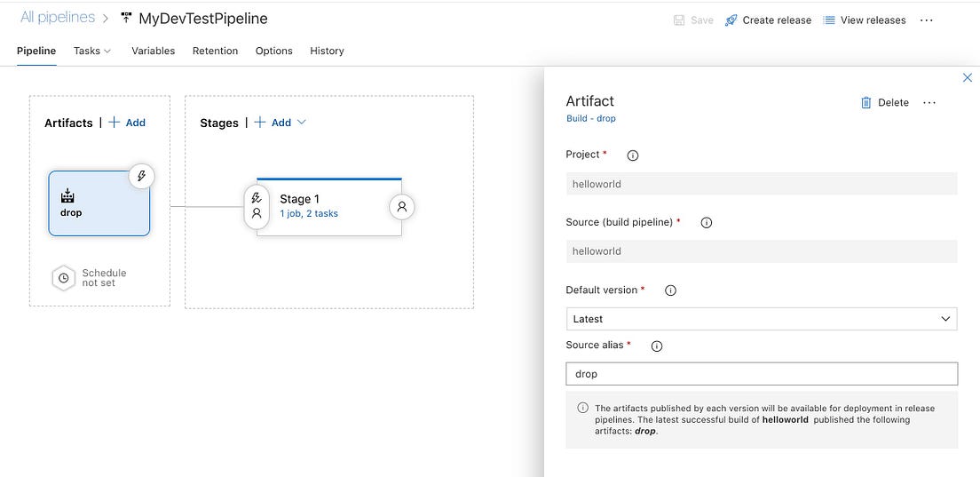Click the continuous deployment trigger lightning icon

click(141, 176)
